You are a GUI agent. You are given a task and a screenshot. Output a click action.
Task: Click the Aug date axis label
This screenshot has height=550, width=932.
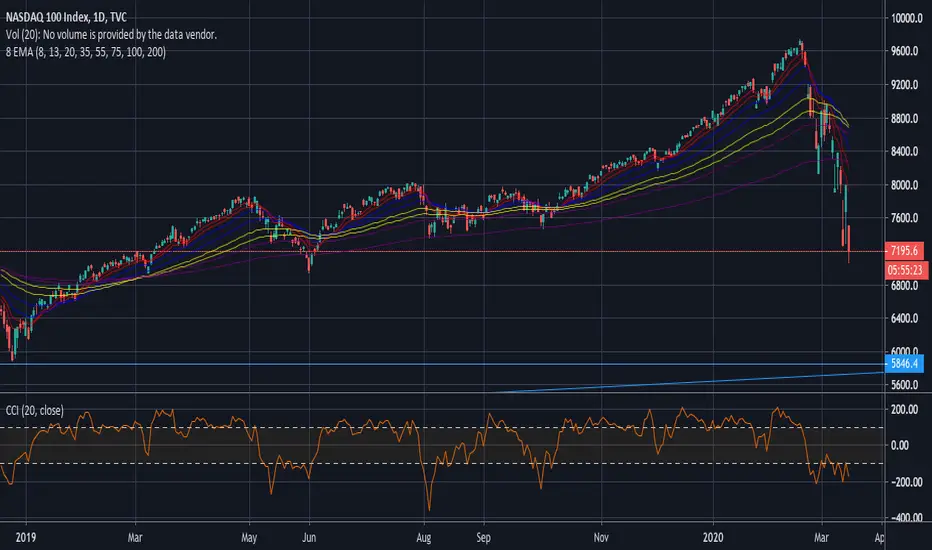point(424,538)
